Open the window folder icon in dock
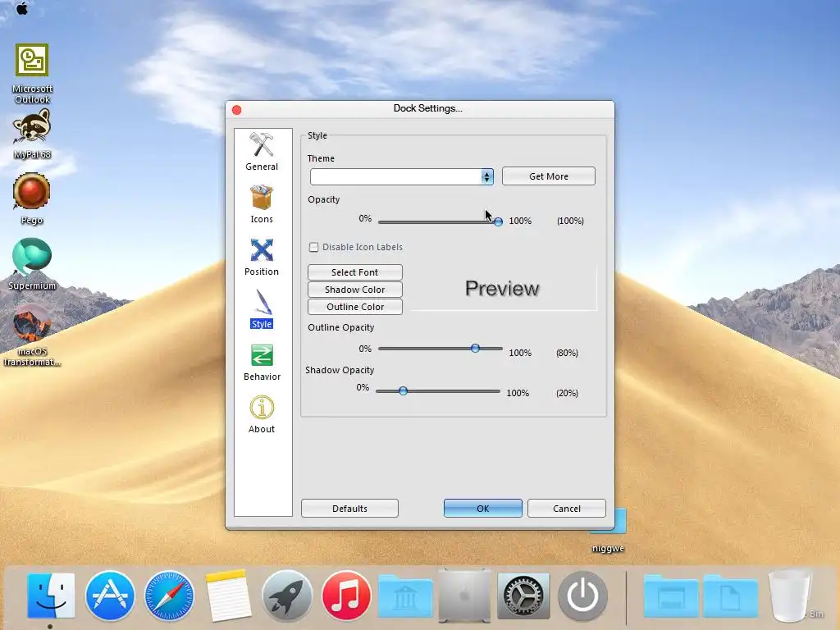840x630 pixels. click(x=671, y=596)
